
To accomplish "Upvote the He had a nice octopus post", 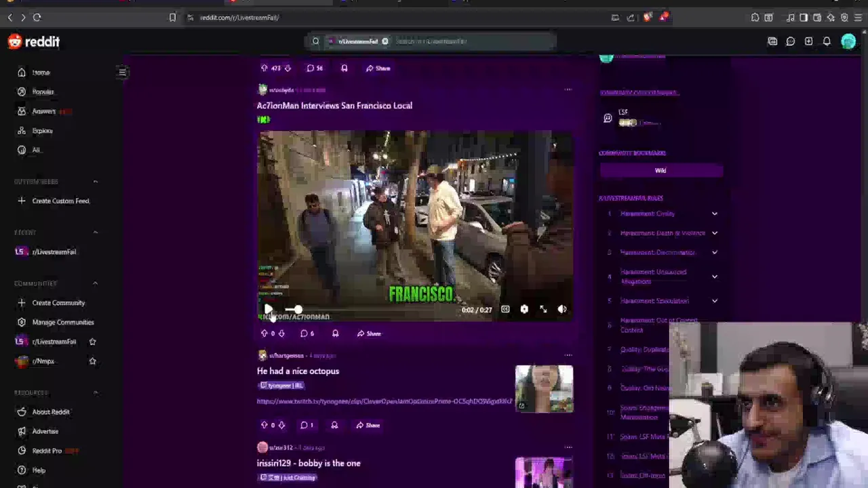I will [x=264, y=426].
